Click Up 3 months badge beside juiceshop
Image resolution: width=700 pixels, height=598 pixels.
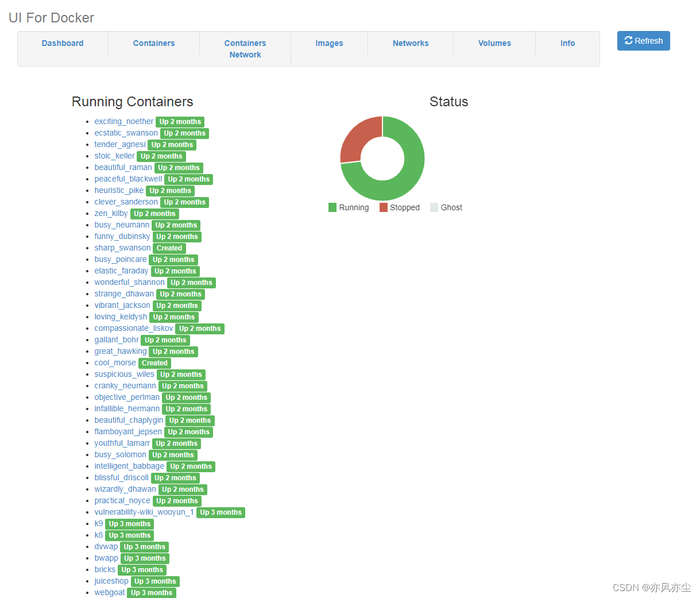click(x=155, y=581)
